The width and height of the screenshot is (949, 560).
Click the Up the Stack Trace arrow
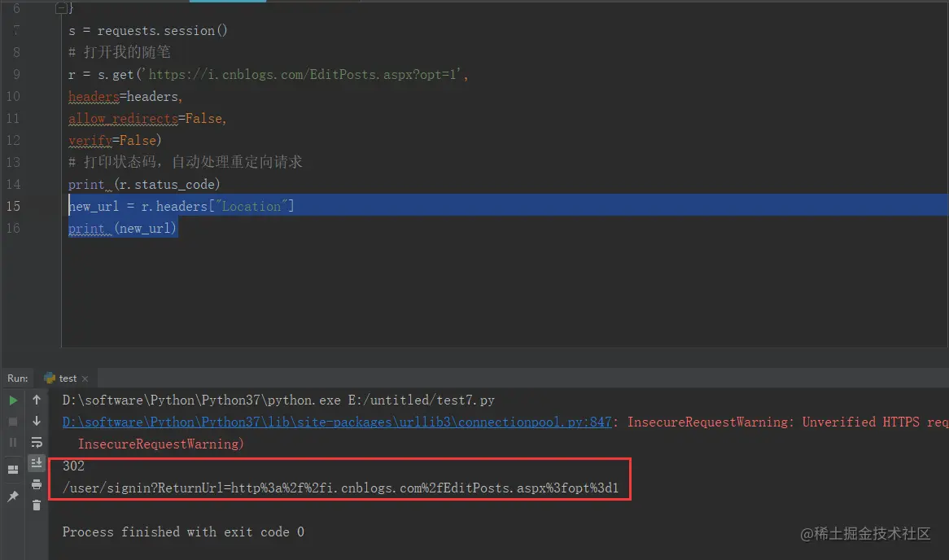37,400
